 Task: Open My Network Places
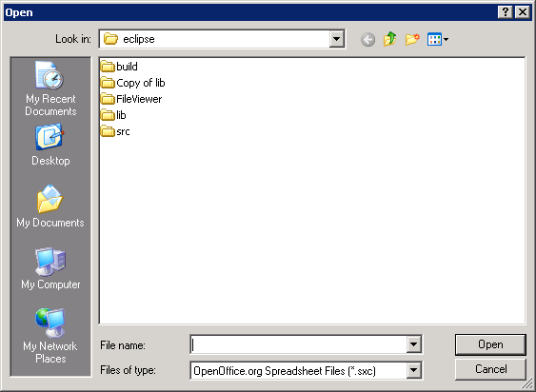[x=50, y=336]
